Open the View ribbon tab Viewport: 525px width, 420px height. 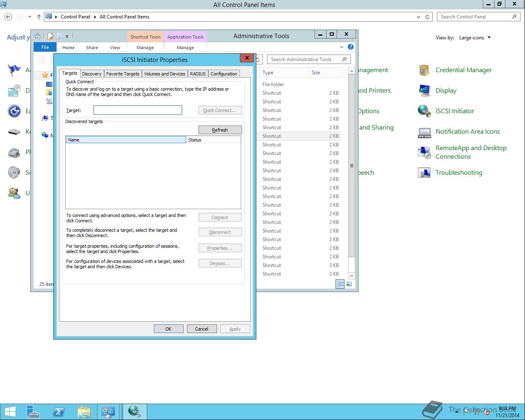pyautogui.click(x=115, y=48)
